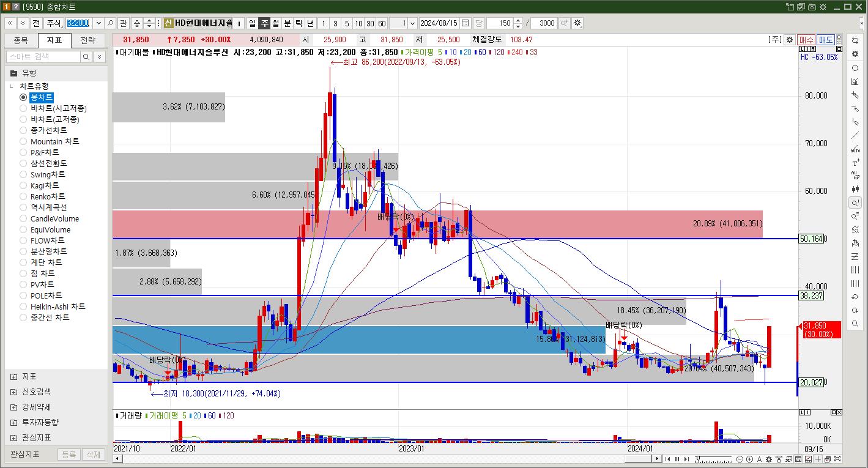The image size is (868, 468).
Task: Click the 전 previous button in toolbar
Action: [36, 23]
